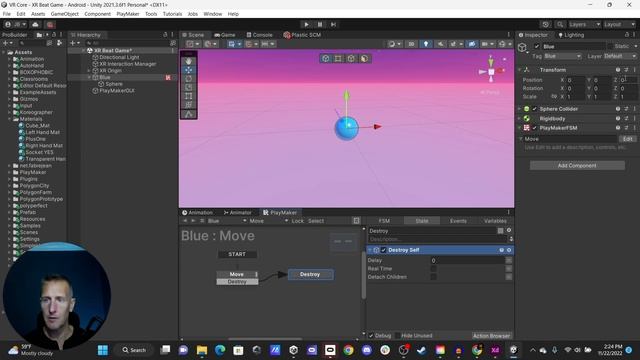Select the Scale tool in Scene toolbar

tap(189, 87)
